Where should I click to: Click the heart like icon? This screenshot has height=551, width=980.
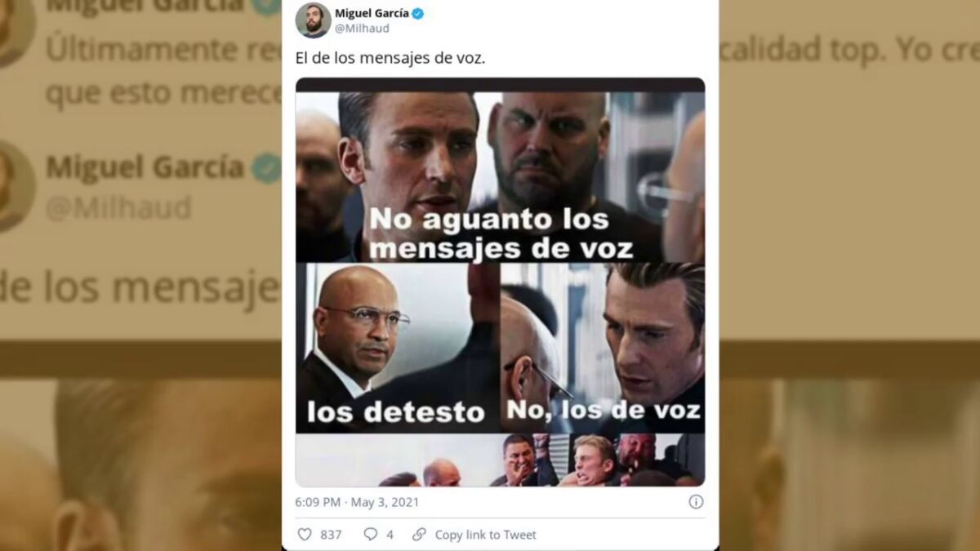coord(305,535)
